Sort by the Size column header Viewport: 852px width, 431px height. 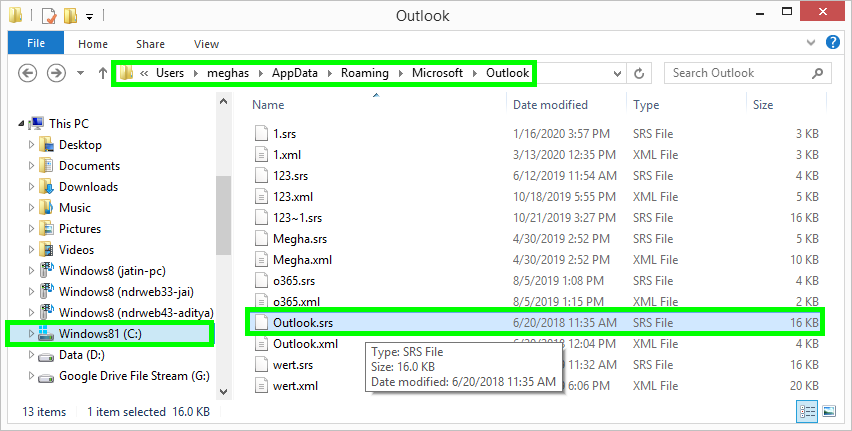coord(763,105)
